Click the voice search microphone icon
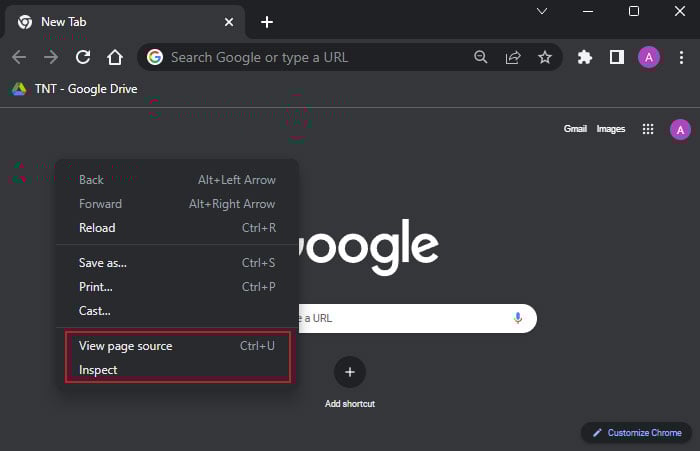This screenshot has width=700, height=451. 518,318
